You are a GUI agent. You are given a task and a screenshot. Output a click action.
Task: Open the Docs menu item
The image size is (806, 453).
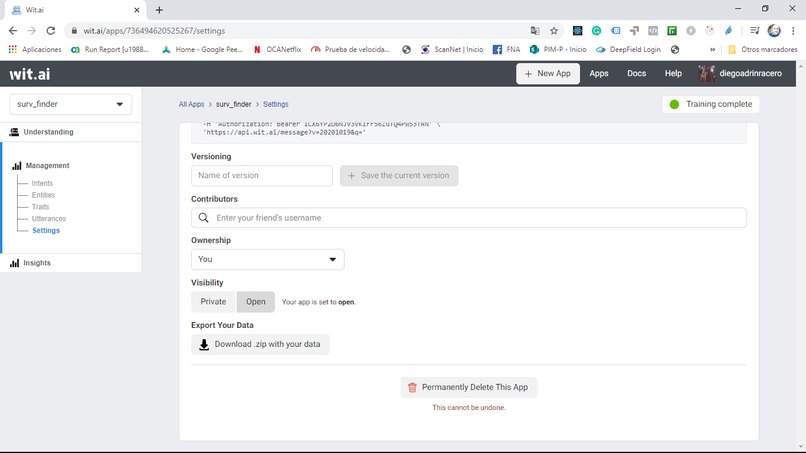636,74
